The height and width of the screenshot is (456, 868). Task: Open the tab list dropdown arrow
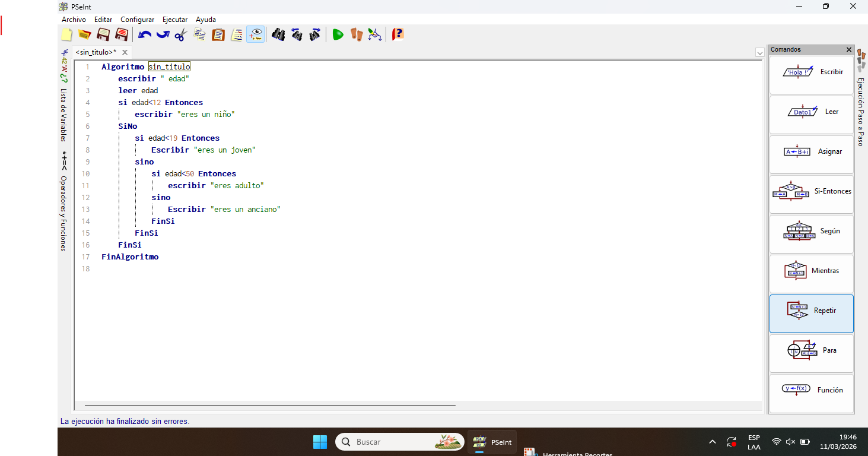pyautogui.click(x=759, y=53)
